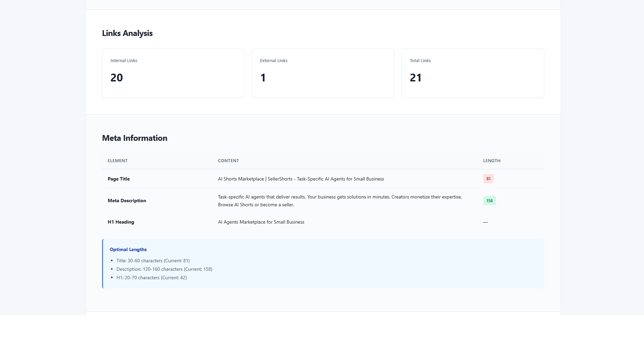The image size is (644, 342).
Task: Click the external links count of 1
Action: (x=263, y=78)
